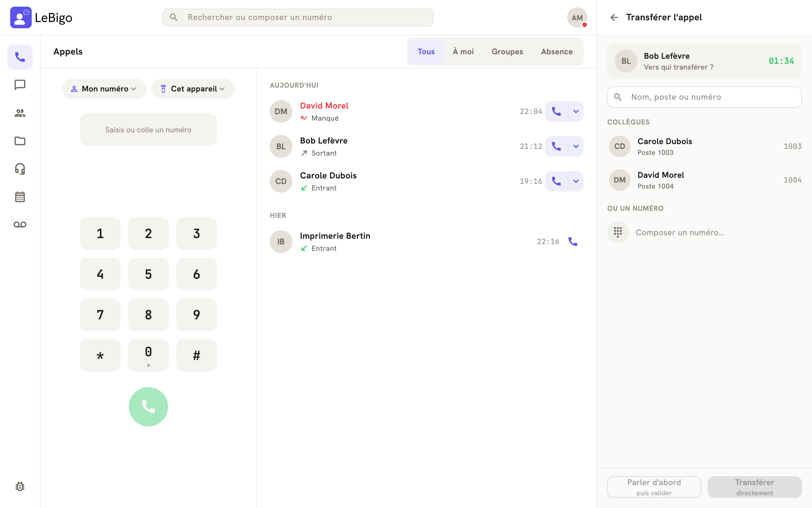This screenshot has height=508, width=812.
Task: Click the green call button under keypad
Action: (x=148, y=407)
